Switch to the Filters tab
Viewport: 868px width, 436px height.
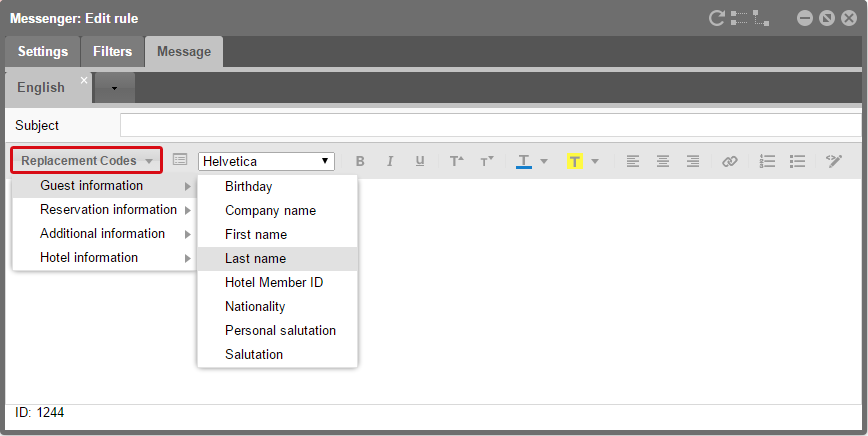[x=112, y=52]
